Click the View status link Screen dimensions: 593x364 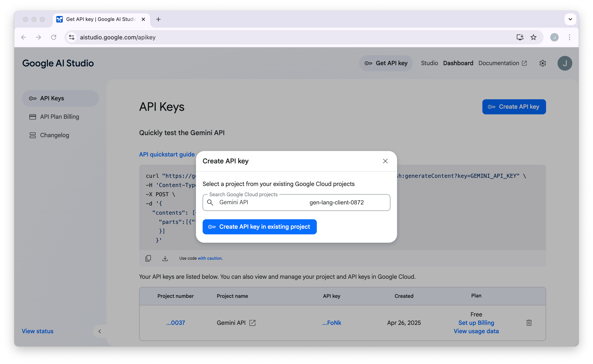(38, 331)
